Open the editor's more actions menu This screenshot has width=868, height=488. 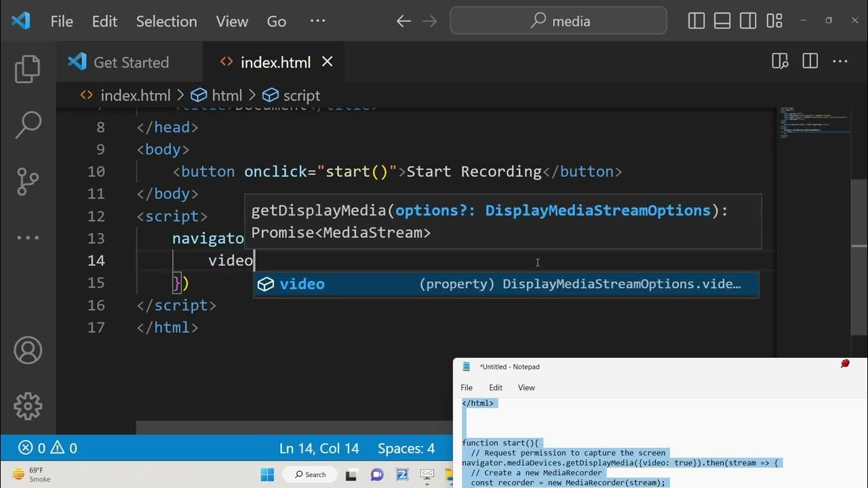[x=840, y=61]
